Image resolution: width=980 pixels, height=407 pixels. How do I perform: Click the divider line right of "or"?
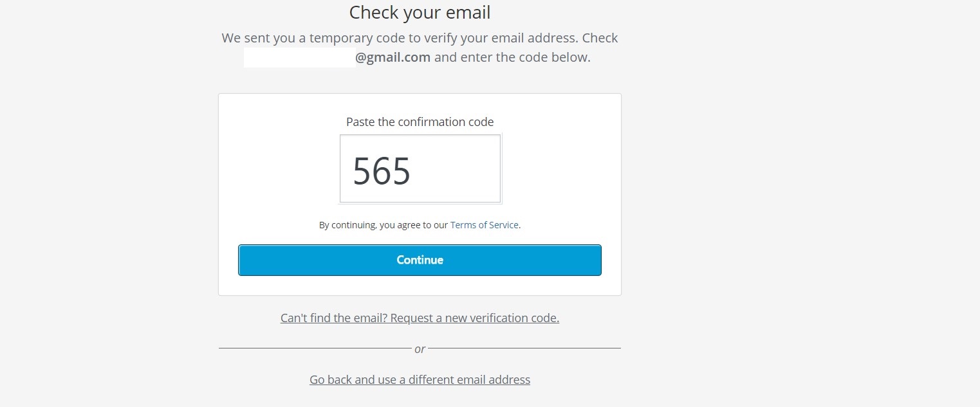click(524, 348)
